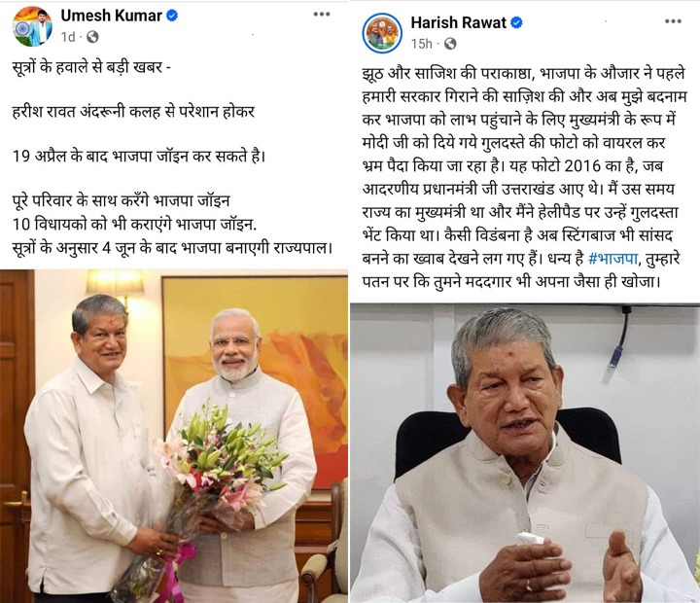Click the 15h timestamp on Harish Rawat's post

point(421,44)
